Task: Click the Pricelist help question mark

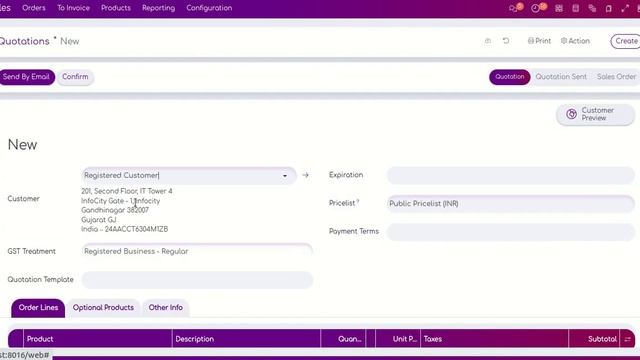Action: tap(358, 201)
